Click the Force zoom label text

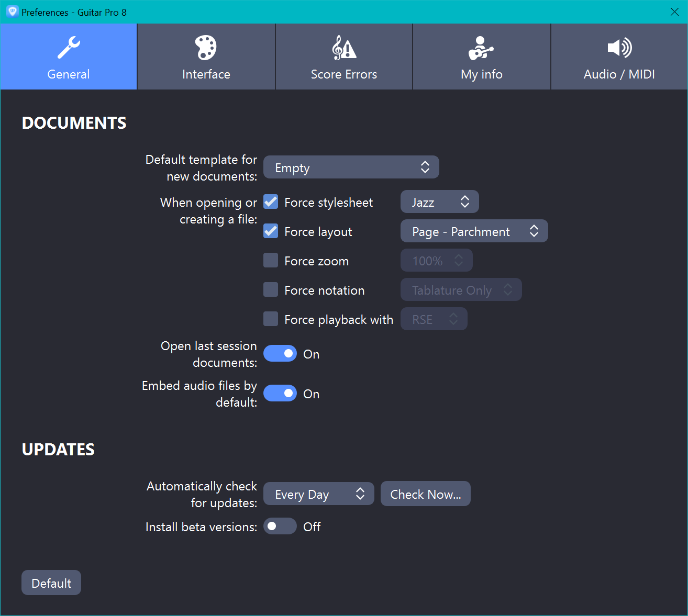click(x=317, y=261)
